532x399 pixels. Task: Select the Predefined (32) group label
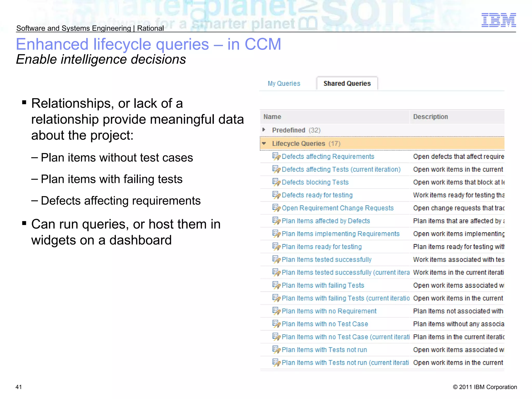(x=296, y=130)
